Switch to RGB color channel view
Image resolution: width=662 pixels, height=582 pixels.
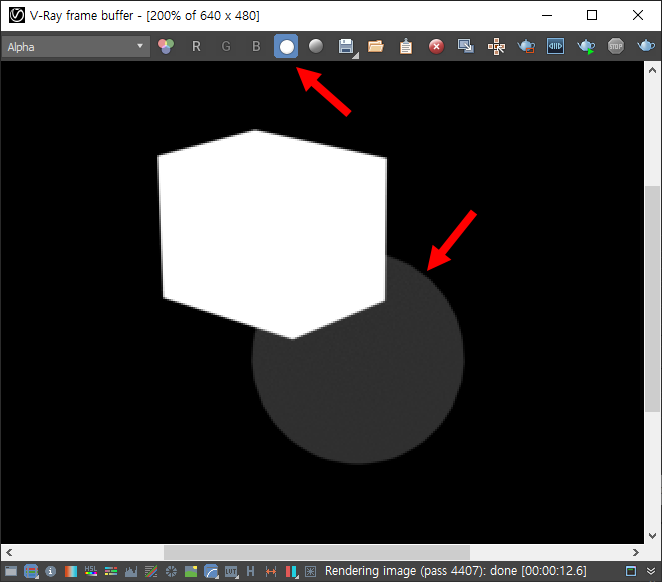(x=166, y=46)
